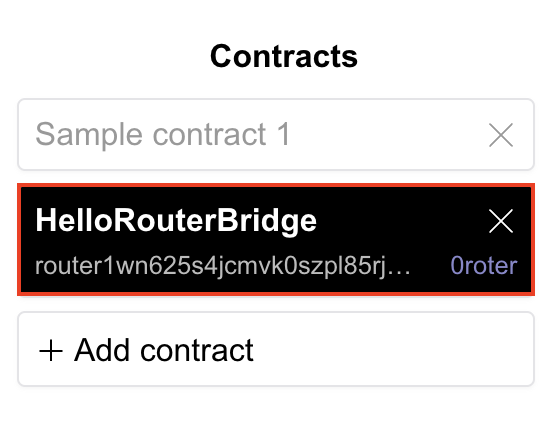Remove Sample contract 1 with its X icon
The width and height of the screenshot is (556, 443).
(x=501, y=135)
